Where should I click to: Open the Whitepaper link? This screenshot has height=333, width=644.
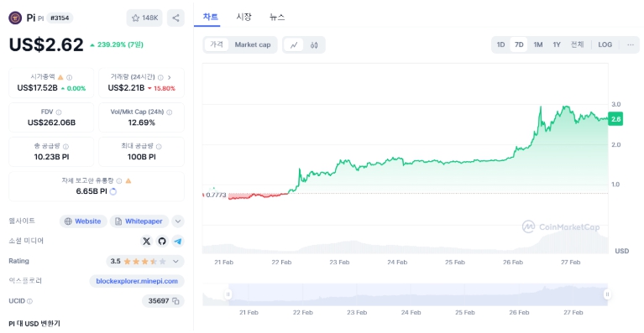point(139,221)
